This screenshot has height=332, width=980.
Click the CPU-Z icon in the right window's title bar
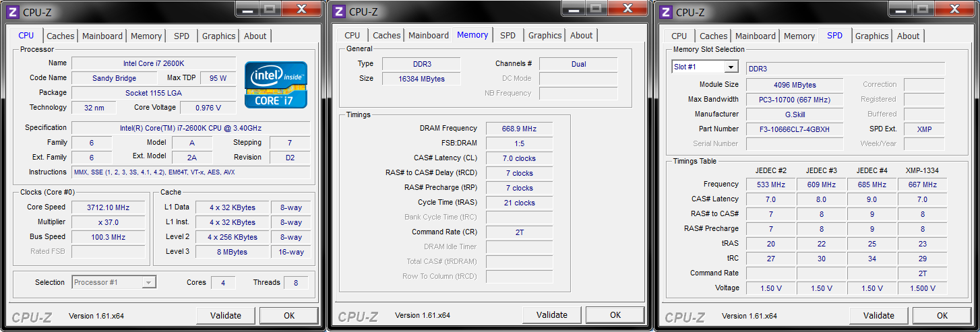click(666, 11)
